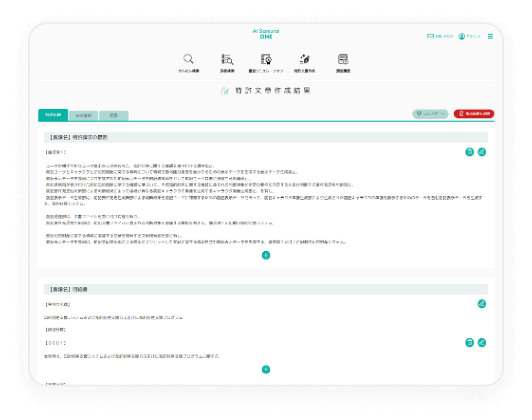Screen dimensions: 532x420
Task: Edit claim 1 with its pencil icon
Action: click(482, 152)
